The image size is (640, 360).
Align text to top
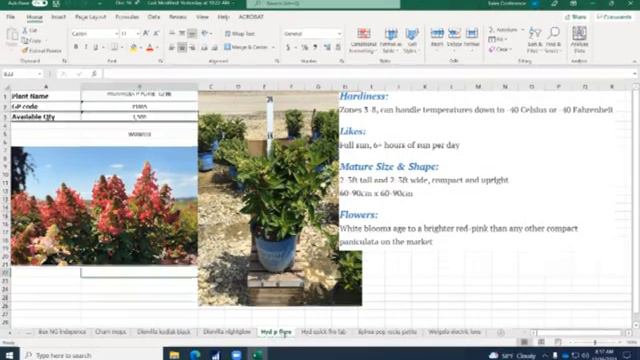(172, 33)
